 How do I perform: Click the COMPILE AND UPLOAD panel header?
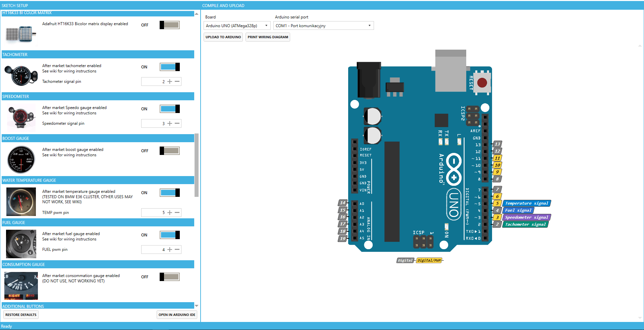pyautogui.click(x=422, y=5)
